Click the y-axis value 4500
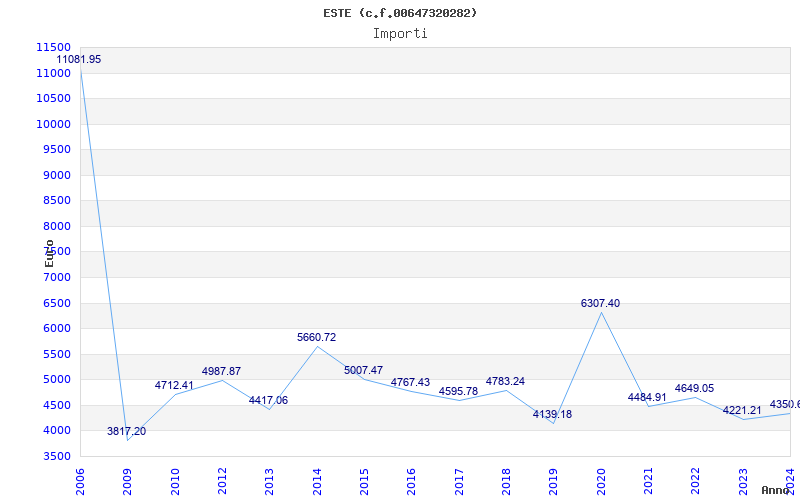 57,405
